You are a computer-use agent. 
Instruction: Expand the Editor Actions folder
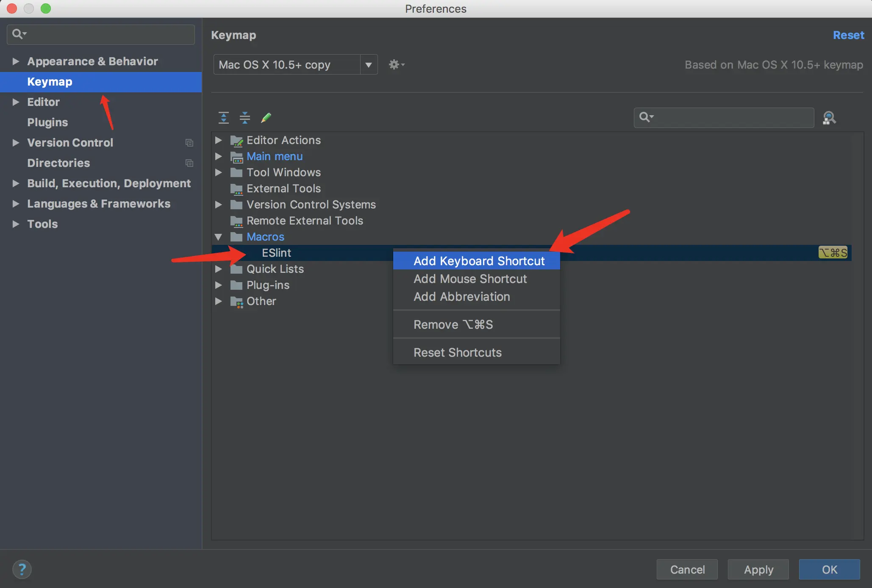pos(219,140)
